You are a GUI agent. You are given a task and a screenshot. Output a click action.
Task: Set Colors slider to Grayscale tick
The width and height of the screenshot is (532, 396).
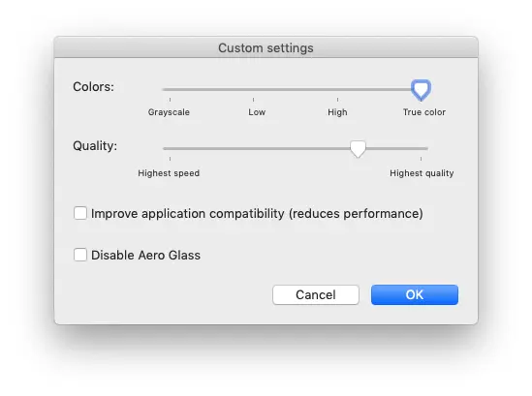point(170,89)
